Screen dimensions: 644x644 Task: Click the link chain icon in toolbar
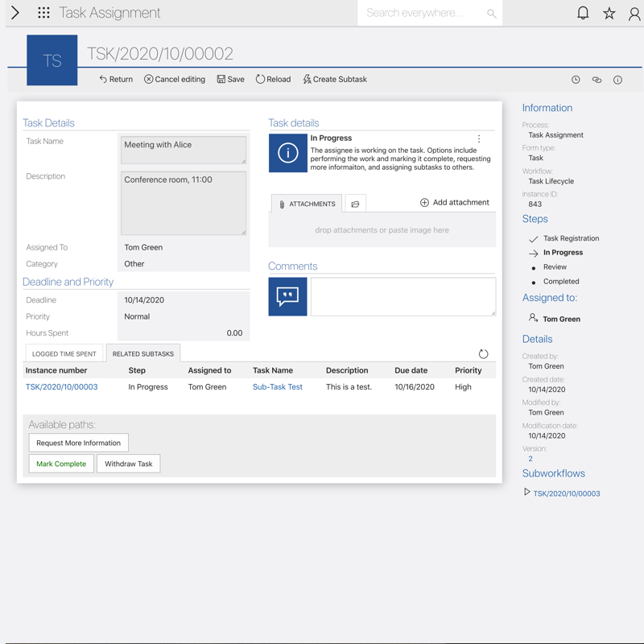pyautogui.click(x=597, y=80)
